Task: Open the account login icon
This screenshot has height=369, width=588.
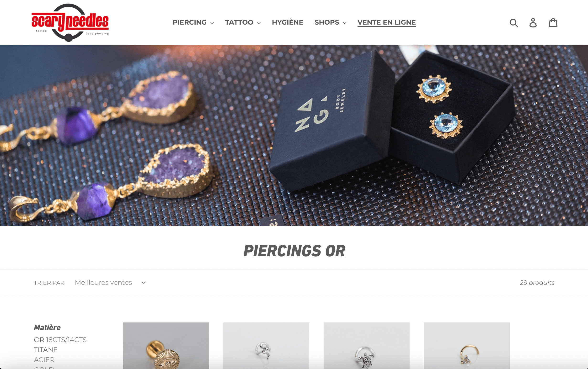Action: 533,23
